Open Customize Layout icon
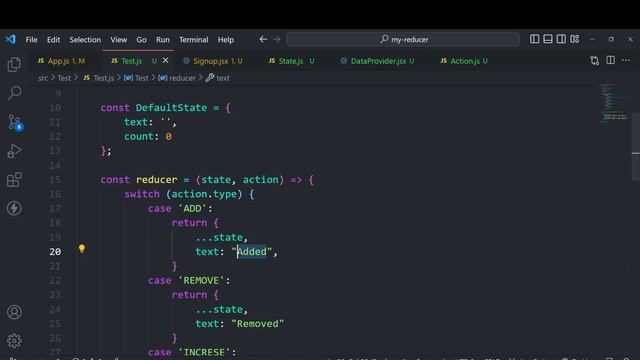This screenshot has width=640, height=360. (x=575, y=39)
